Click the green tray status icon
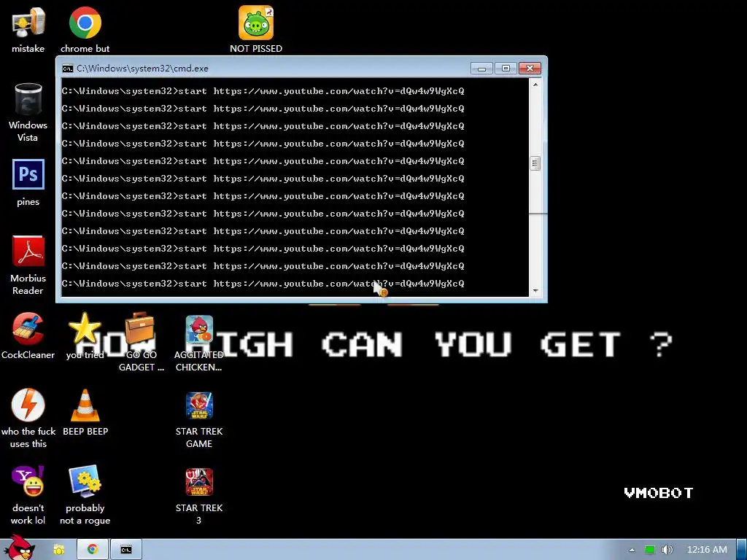747x560 pixels. pyautogui.click(x=649, y=550)
